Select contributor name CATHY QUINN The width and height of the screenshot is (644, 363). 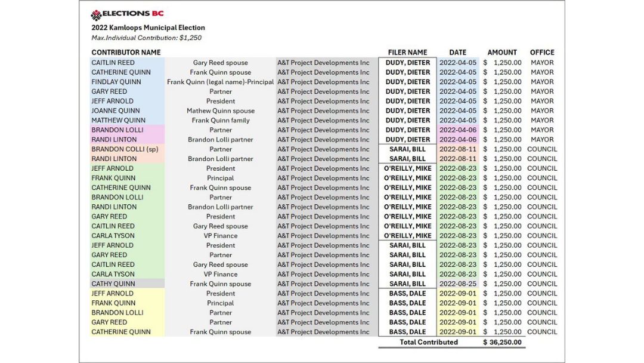[x=113, y=284]
